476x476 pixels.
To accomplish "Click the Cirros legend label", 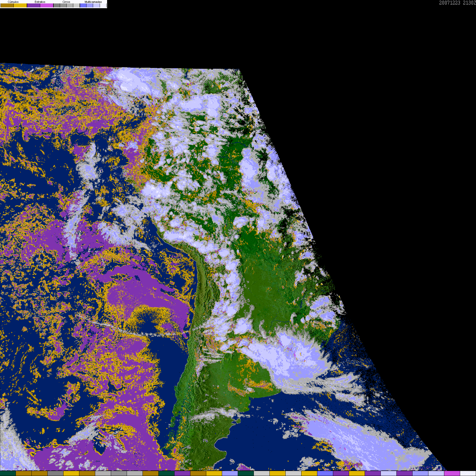I will [66, 2].
